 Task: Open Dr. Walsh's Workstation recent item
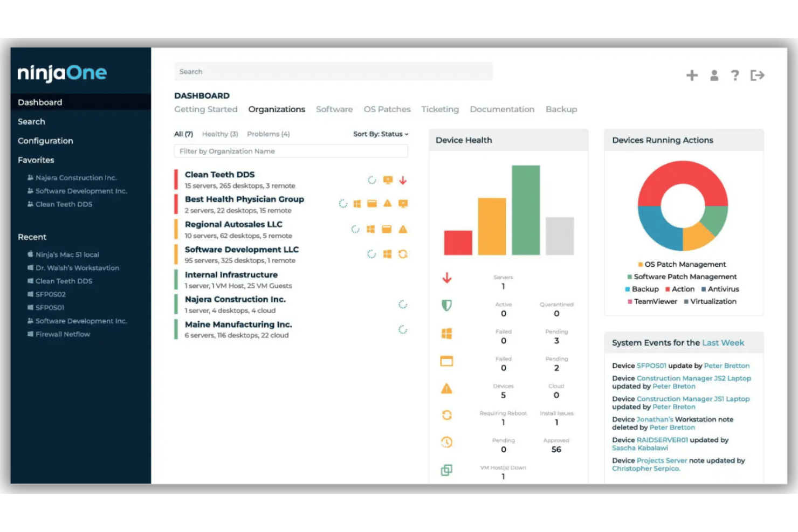[x=73, y=268]
